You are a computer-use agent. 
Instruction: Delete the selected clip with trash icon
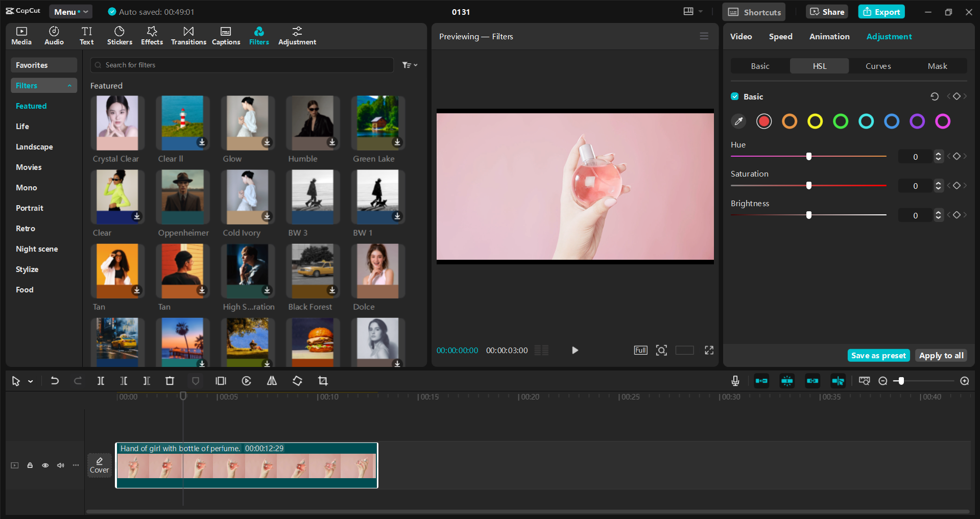tap(170, 381)
